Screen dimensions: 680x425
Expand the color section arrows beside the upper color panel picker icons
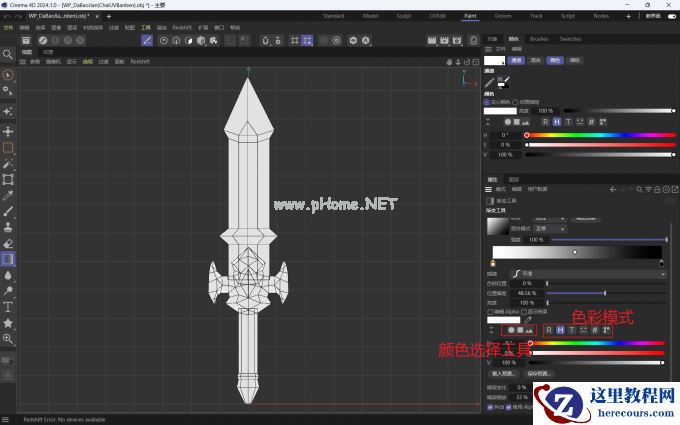488,122
